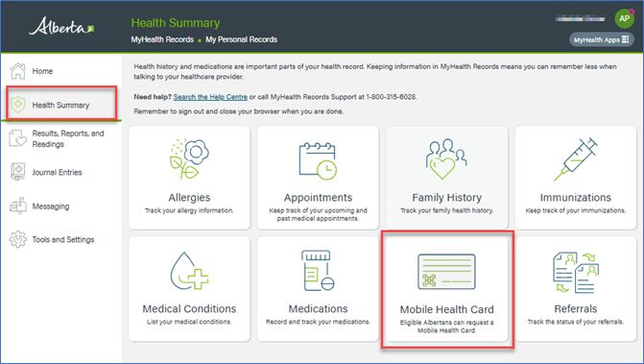This screenshot has height=364, width=644.
Task: Open the My Personal Records breadcrumb
Action: tap(241, 39)
